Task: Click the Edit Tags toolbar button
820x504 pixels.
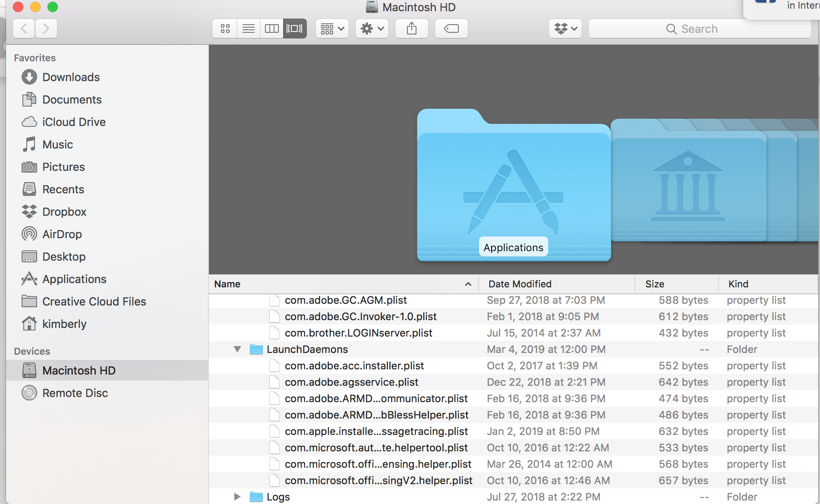Action: click(x=451, y=29)
